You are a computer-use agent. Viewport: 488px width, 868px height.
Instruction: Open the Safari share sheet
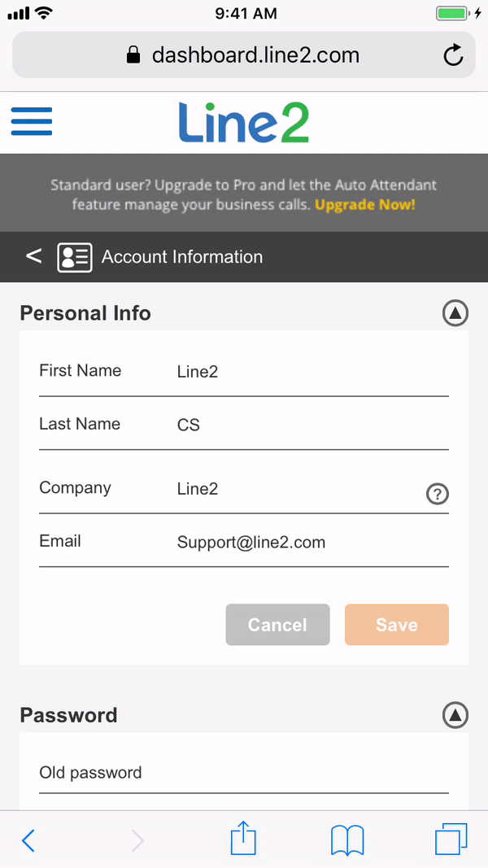(243, 839)
